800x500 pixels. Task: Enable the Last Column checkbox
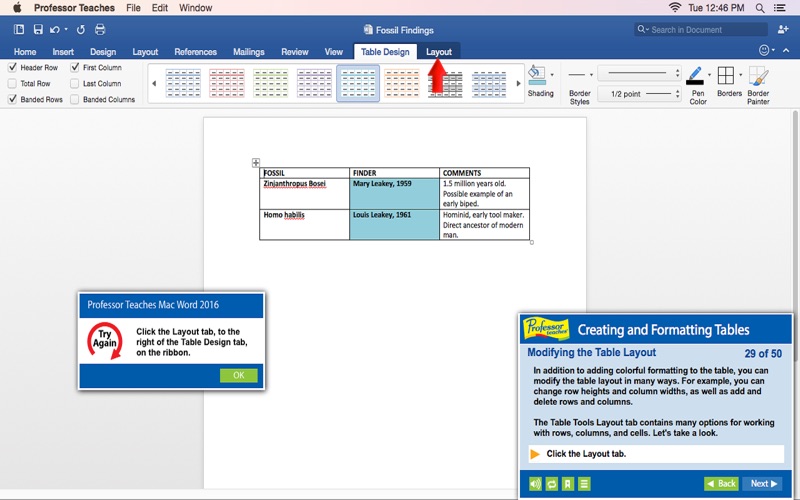click(75, 83)
